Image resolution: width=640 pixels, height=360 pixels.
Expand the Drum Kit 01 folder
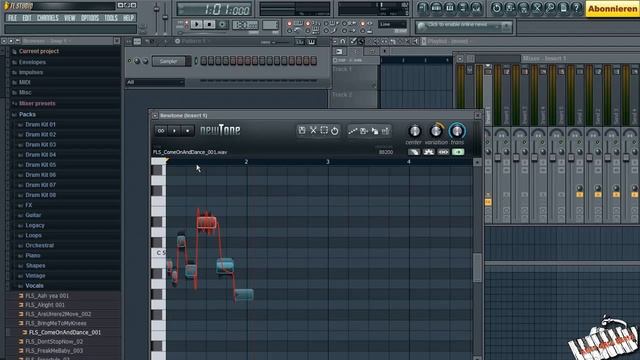point(40,124)
